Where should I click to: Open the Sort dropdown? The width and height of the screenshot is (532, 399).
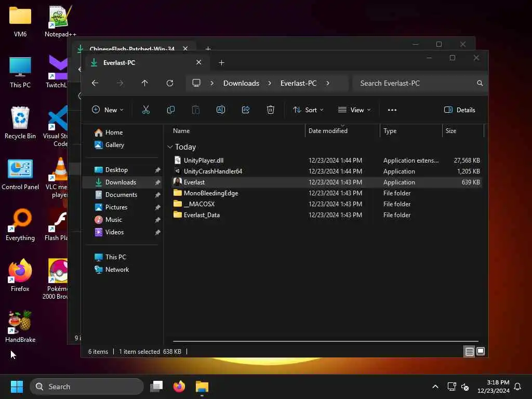(x=309, y=110)
